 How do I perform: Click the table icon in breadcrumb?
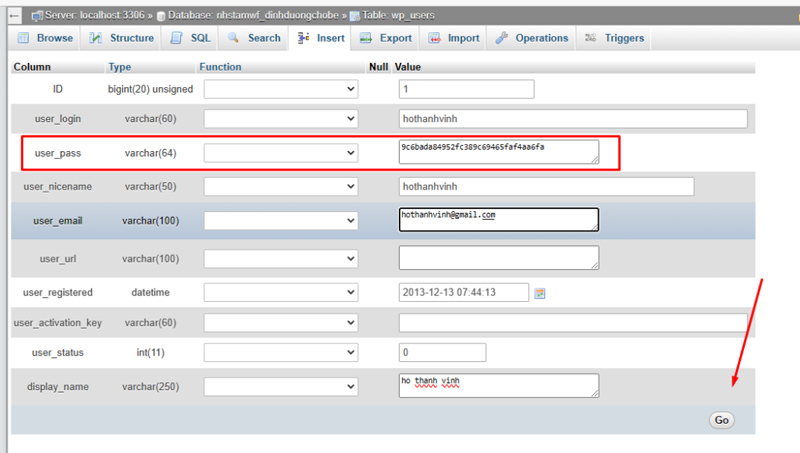click(x=355, y=16)
